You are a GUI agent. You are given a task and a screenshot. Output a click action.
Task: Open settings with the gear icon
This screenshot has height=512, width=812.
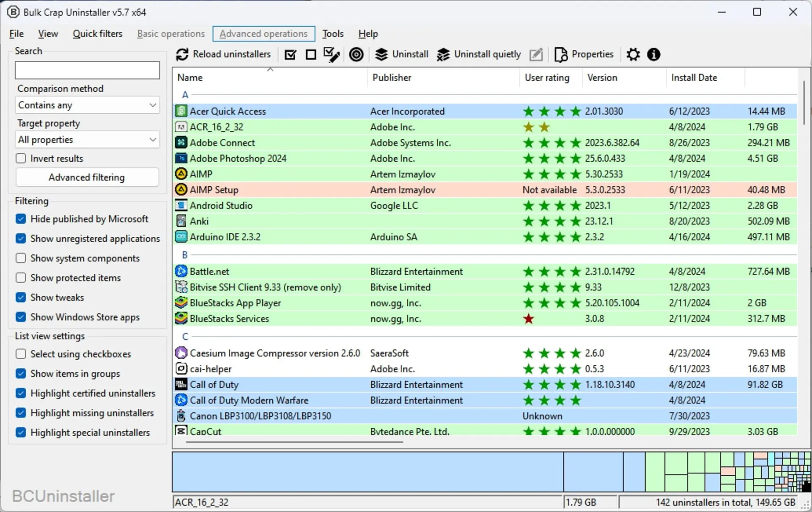(x=633, y=55)
